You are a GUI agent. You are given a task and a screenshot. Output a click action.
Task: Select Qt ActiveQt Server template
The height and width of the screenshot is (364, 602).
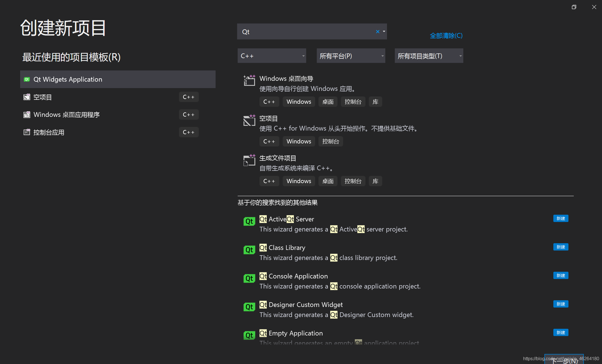(x=287, y=219)
